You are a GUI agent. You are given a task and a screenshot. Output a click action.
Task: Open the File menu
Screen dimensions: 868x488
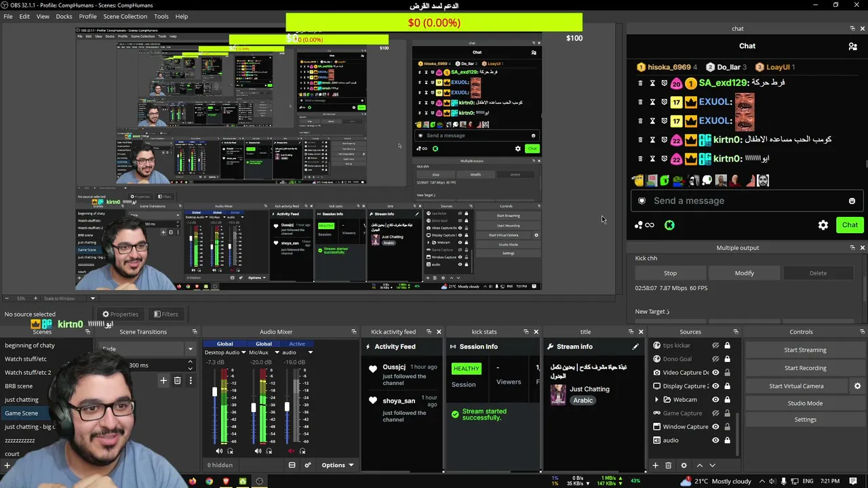(x=8, y=16)
